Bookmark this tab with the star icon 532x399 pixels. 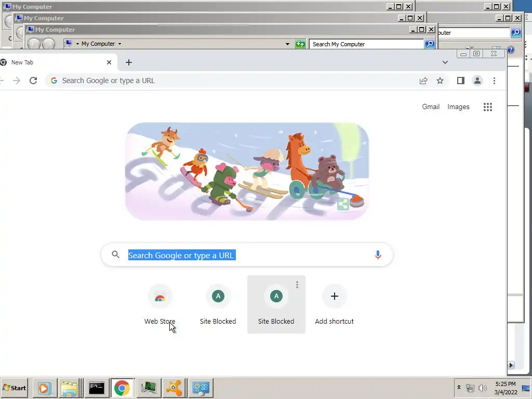pos(440,81)
